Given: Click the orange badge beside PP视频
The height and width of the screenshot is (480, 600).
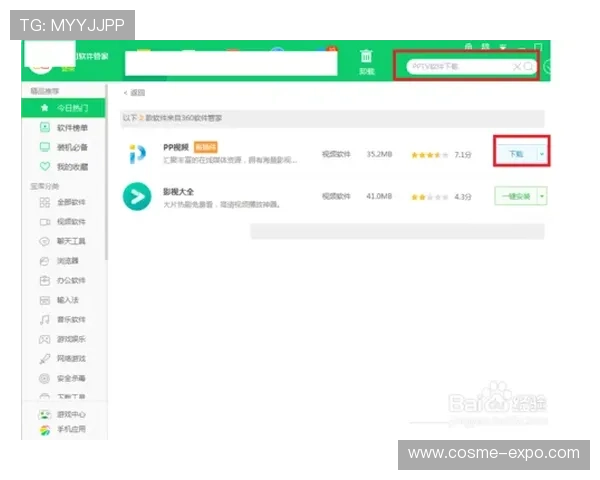Looking at the screenshot, I should pyautogui.click(x=206, y=147).
